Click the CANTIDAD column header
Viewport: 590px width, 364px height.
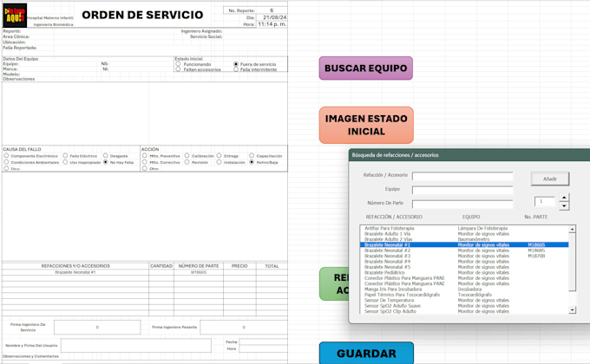point(161,266)
